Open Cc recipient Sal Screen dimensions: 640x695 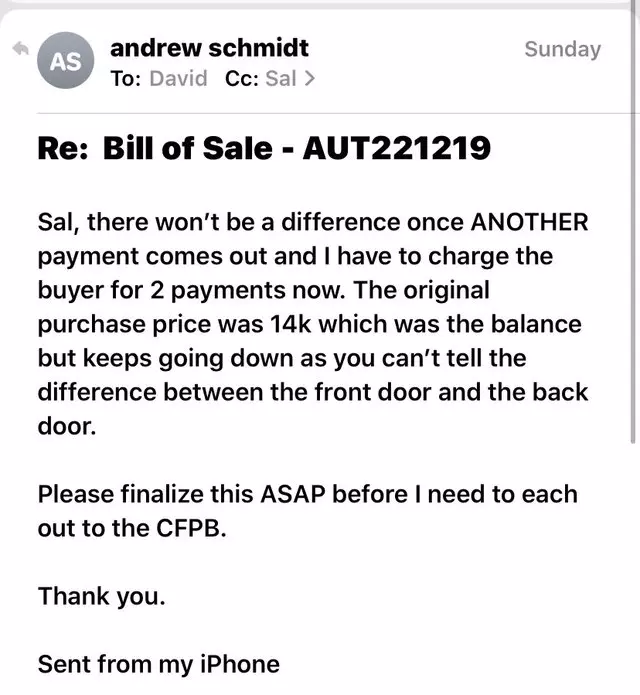[x=281, y=78]
